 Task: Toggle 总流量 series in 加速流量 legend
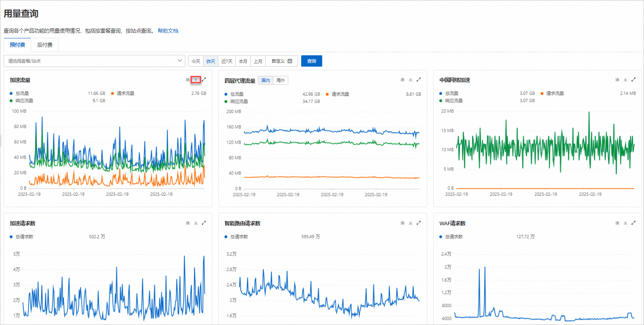click(x=19, y=93)
